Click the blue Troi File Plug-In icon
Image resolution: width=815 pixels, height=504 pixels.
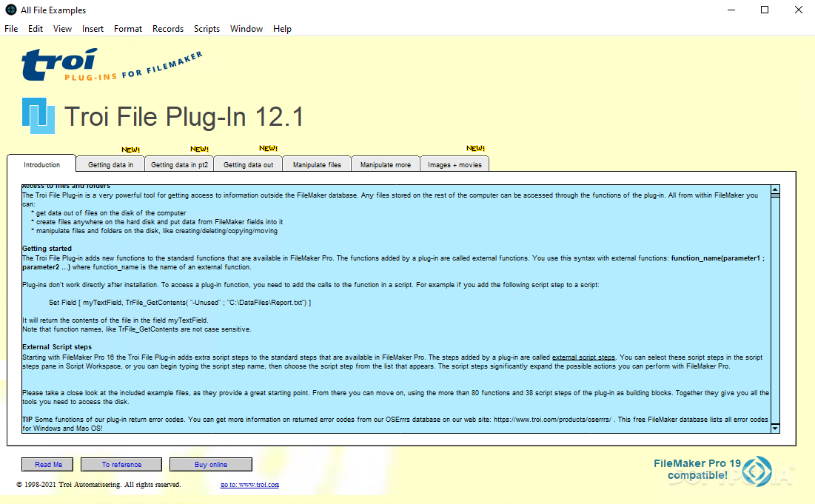[x=38, y=115]
